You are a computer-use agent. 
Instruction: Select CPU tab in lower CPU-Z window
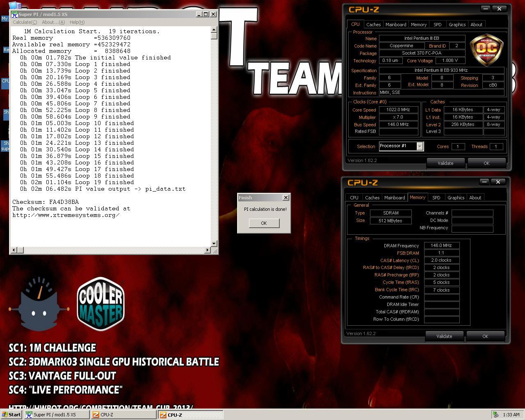point(354,198)
